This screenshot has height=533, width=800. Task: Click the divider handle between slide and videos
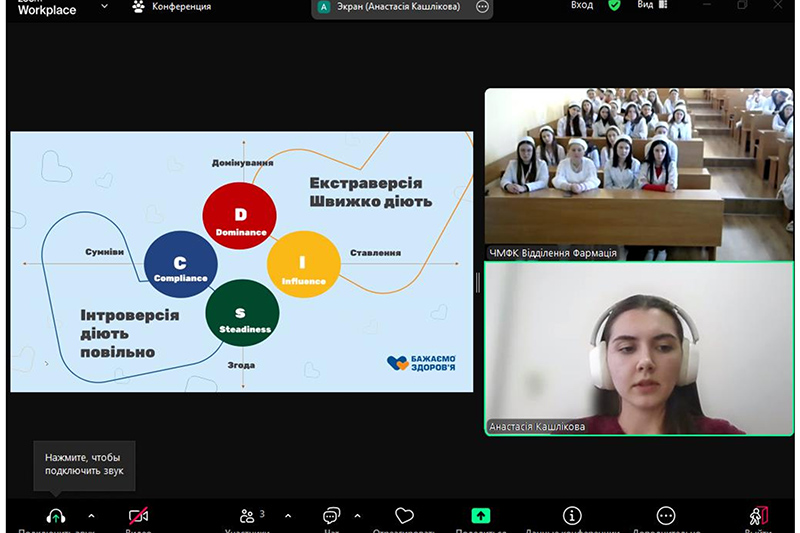pyautogui.click(x=478, y=283)
